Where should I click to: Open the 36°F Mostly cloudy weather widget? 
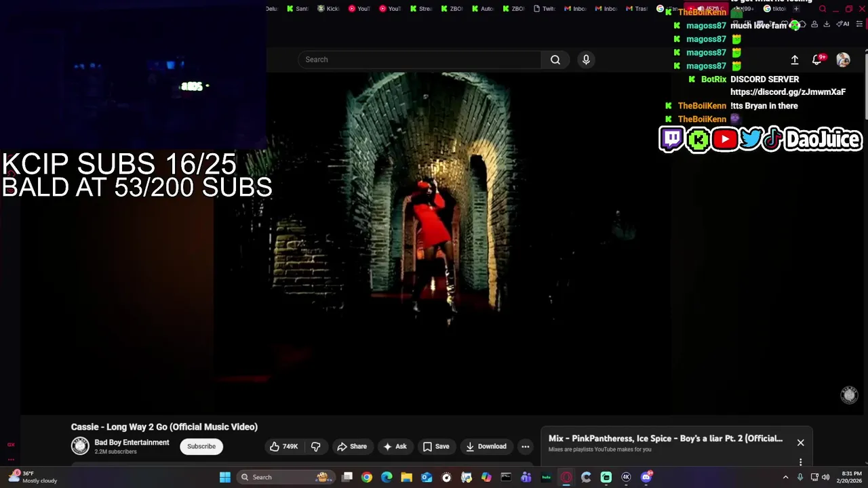point(32,477)
